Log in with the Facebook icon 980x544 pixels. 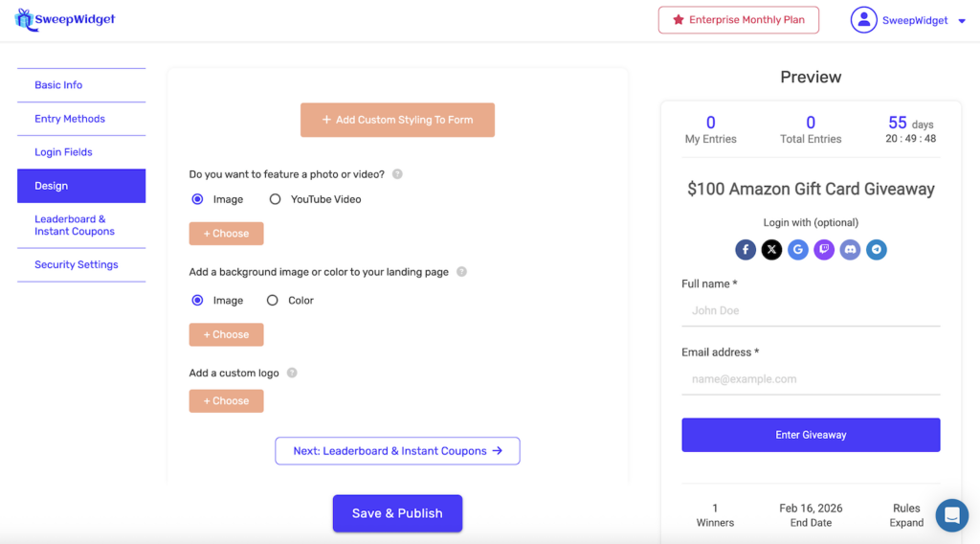746,250
